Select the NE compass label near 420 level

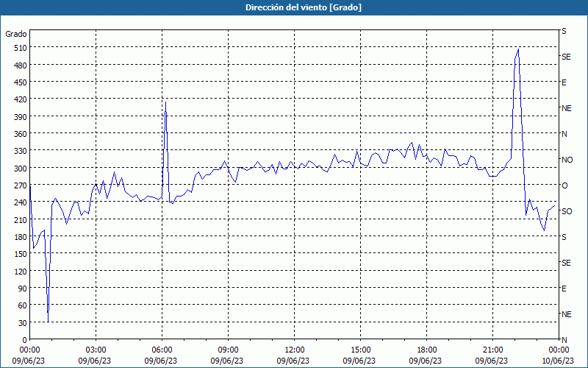567,108
